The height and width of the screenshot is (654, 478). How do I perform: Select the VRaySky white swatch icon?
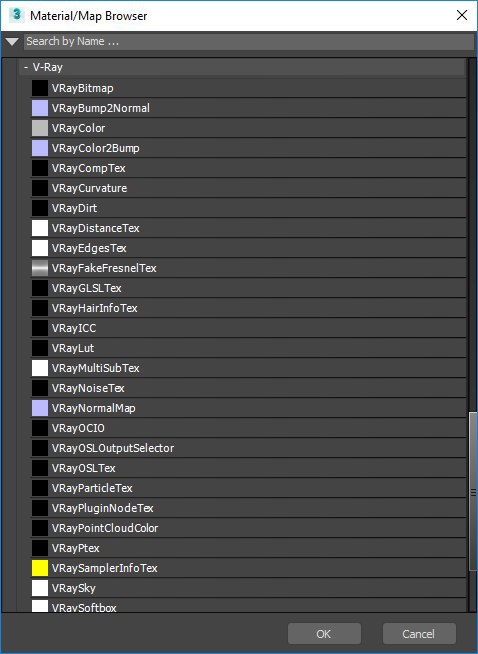[40, 588]
